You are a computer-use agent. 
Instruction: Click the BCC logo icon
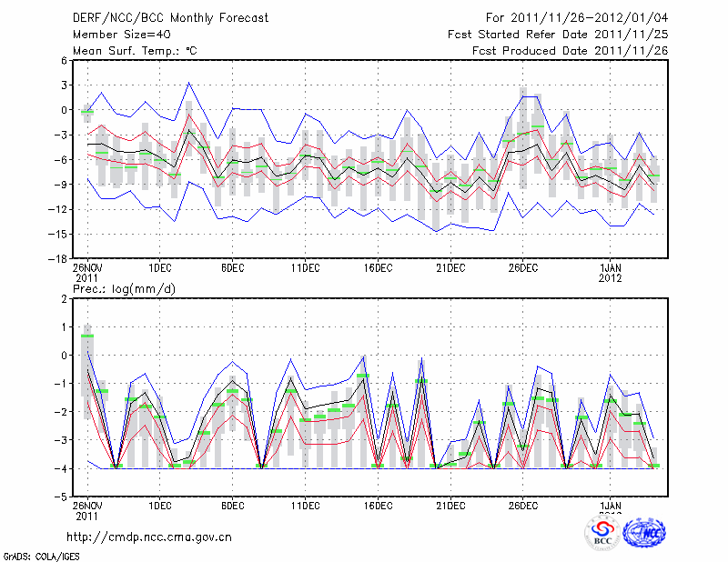click(602, 533)
